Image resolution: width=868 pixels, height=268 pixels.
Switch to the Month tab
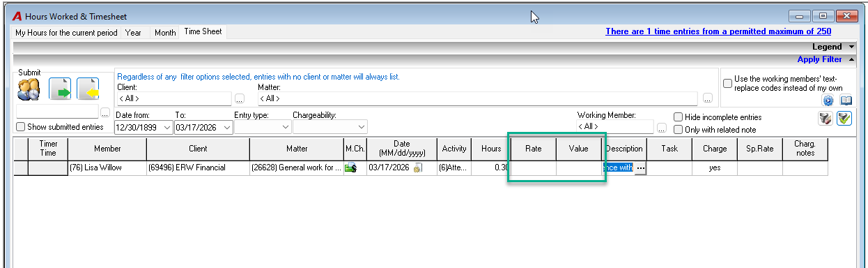(x=165, y=33)
